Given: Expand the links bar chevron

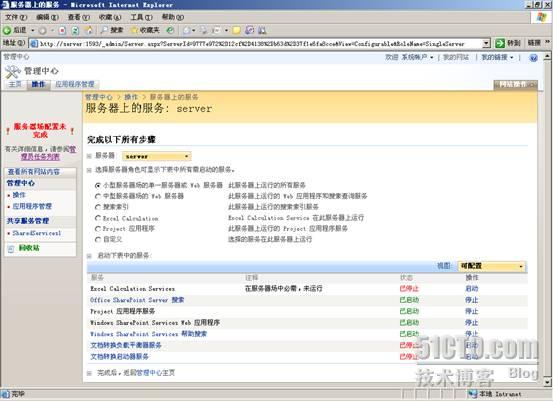Looking at the screenshot, I should pyautogui.click(x=547, y=42).
